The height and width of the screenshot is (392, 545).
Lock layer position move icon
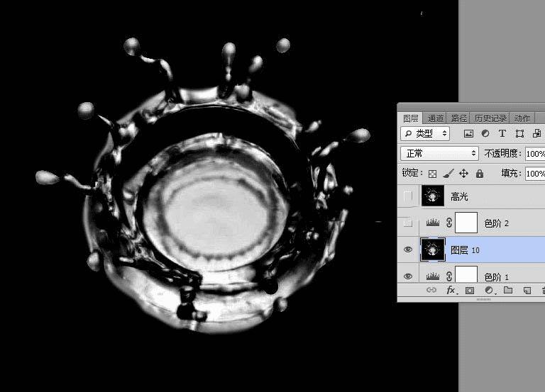click(463, 173)
